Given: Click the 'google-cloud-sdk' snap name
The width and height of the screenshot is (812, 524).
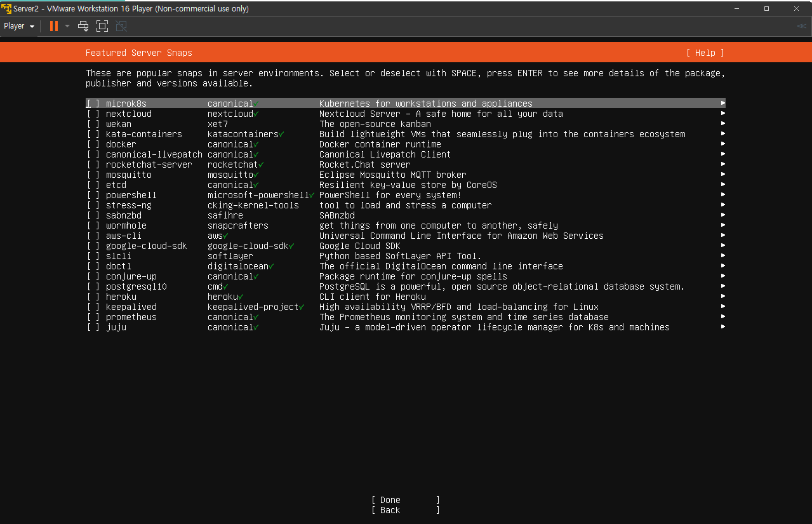Looking at the screenshot, I should pyautogui.click(x=147, y=246).
